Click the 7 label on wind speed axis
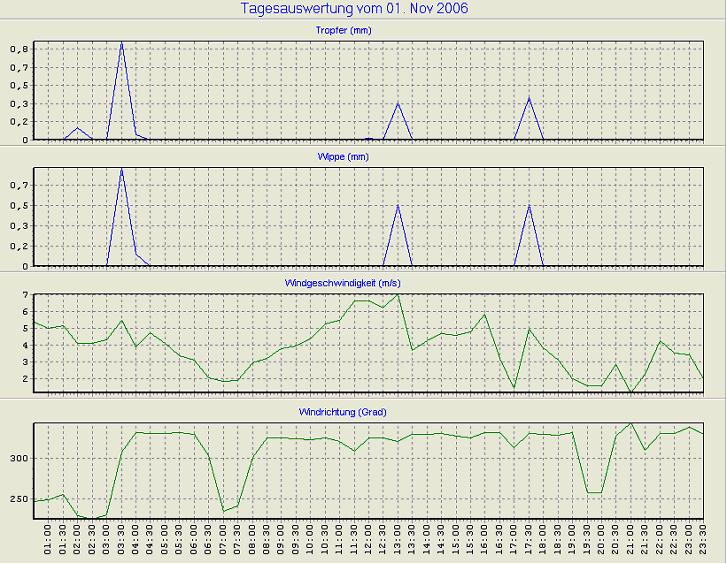726x564 pixels. point(24,295)
